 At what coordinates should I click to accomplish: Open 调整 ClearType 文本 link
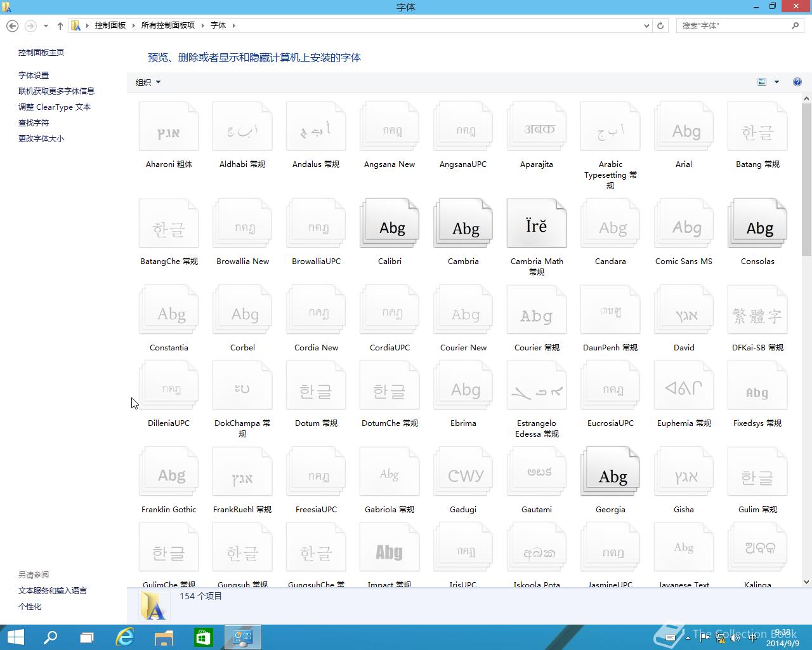[55, 107]
